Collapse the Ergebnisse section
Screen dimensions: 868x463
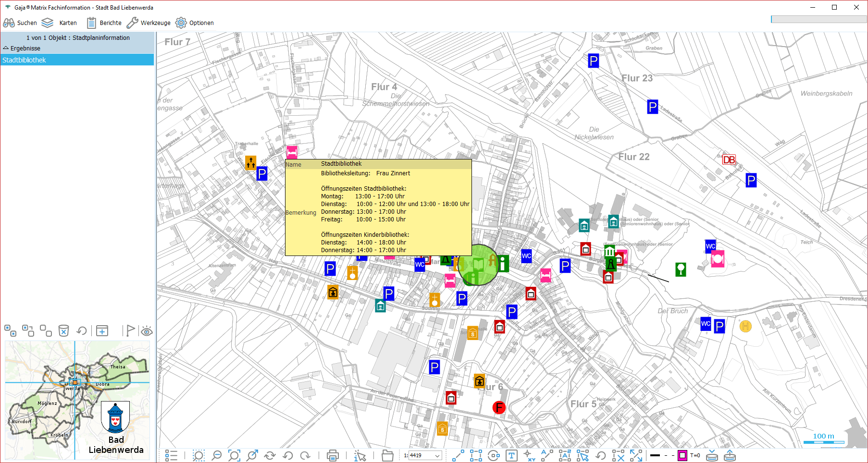point(6,48)
